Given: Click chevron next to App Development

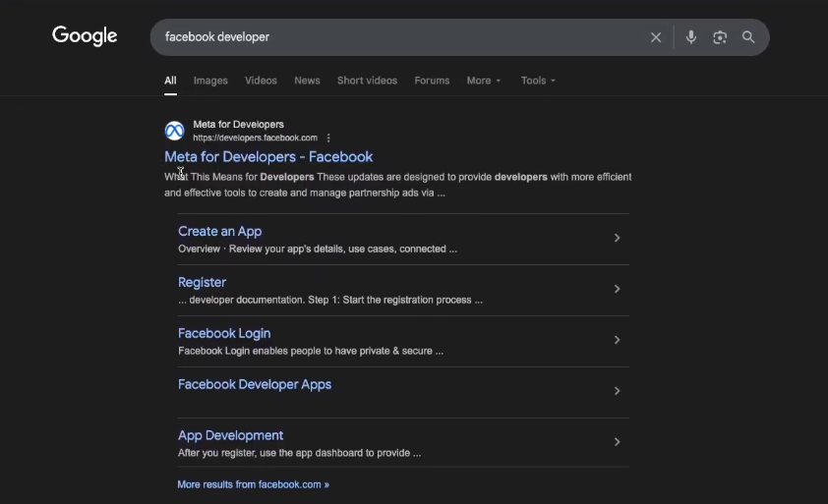Looking at the screenshot, I should click(x=617, y=442).
